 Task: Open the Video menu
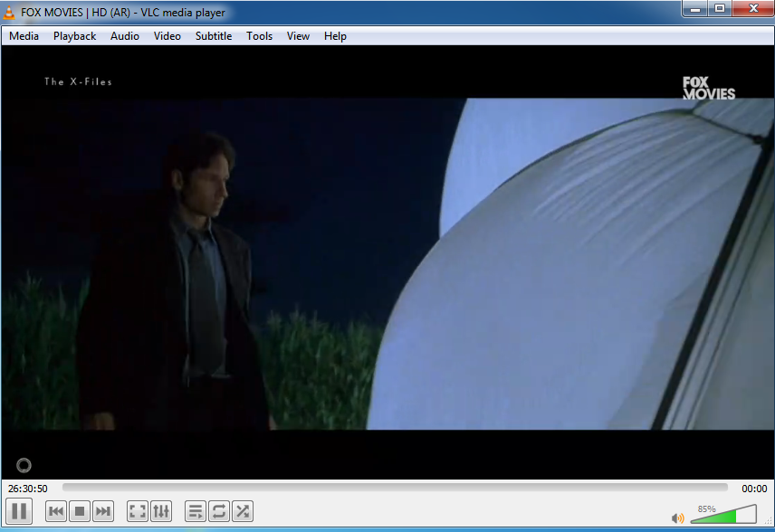(x=167, y=36)
